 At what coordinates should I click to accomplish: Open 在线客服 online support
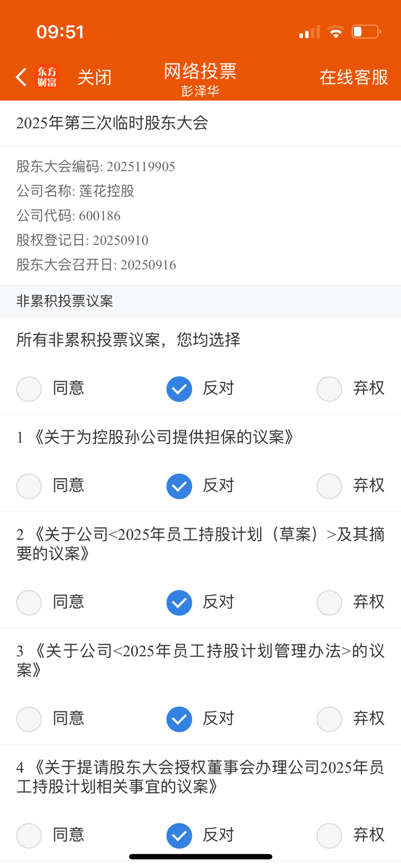tap(354, 77)
